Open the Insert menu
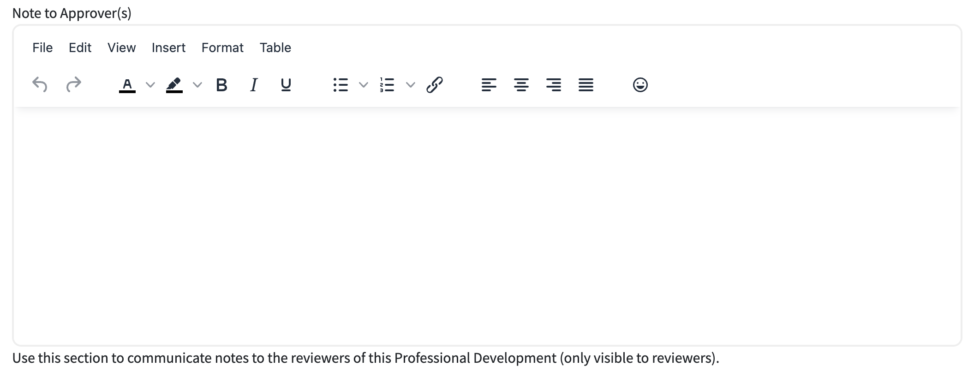 168,47
